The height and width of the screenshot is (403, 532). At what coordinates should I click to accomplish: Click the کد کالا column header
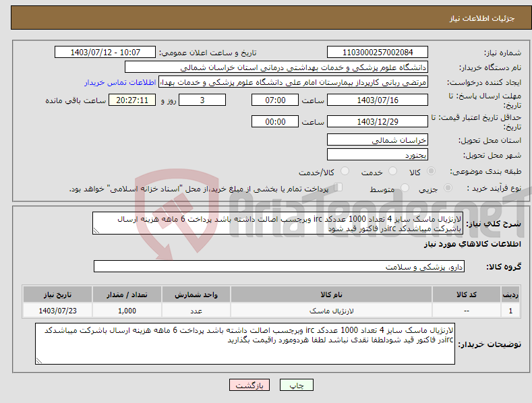(x=466, y=294)
